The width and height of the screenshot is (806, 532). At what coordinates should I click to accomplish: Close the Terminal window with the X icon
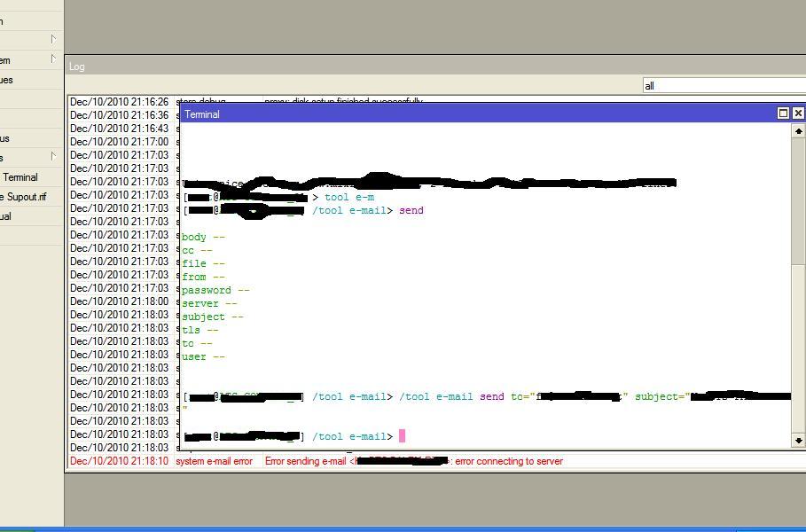point(798,113)
